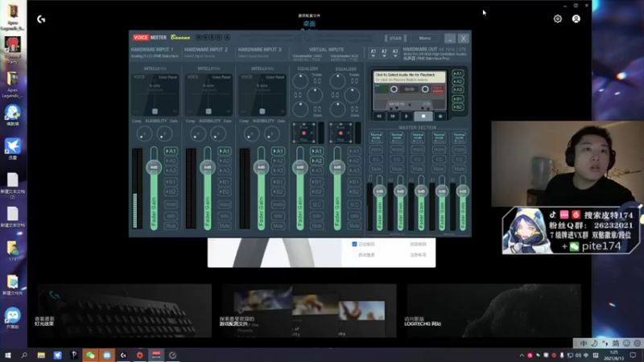Screen dimensions: 644x362
Task: Open the Voicemeeter Menu
Action: pyautogui.click(x=425, y=38)
